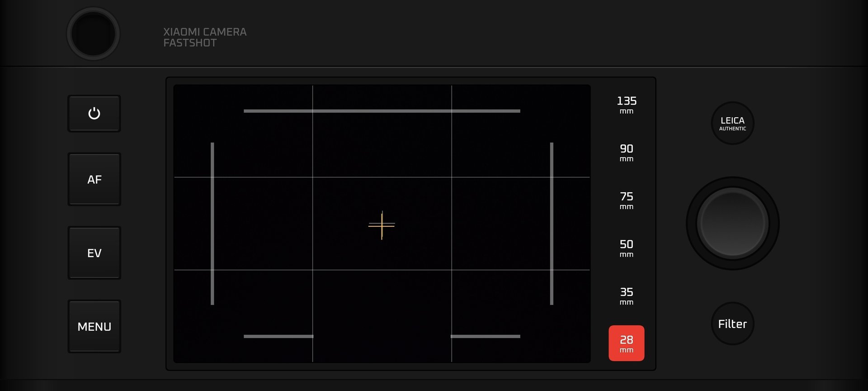Toggle the AF autofocus button
The image size is (868, 391).
[x=94, y=179]
